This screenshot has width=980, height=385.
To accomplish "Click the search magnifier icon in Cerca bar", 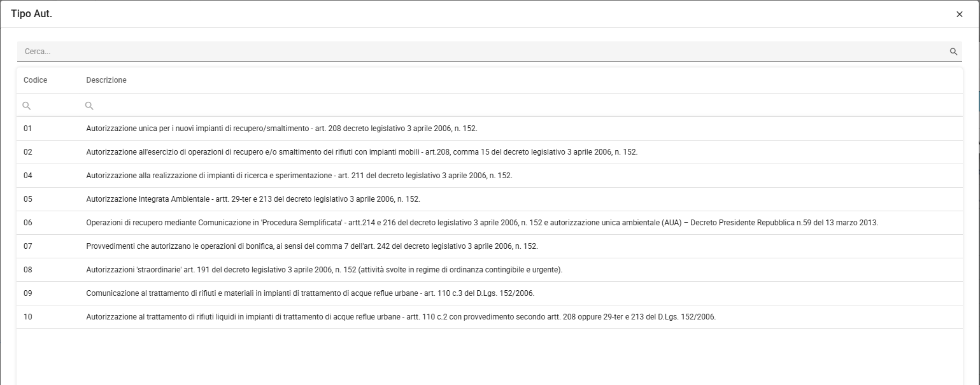I will [953, 52].
